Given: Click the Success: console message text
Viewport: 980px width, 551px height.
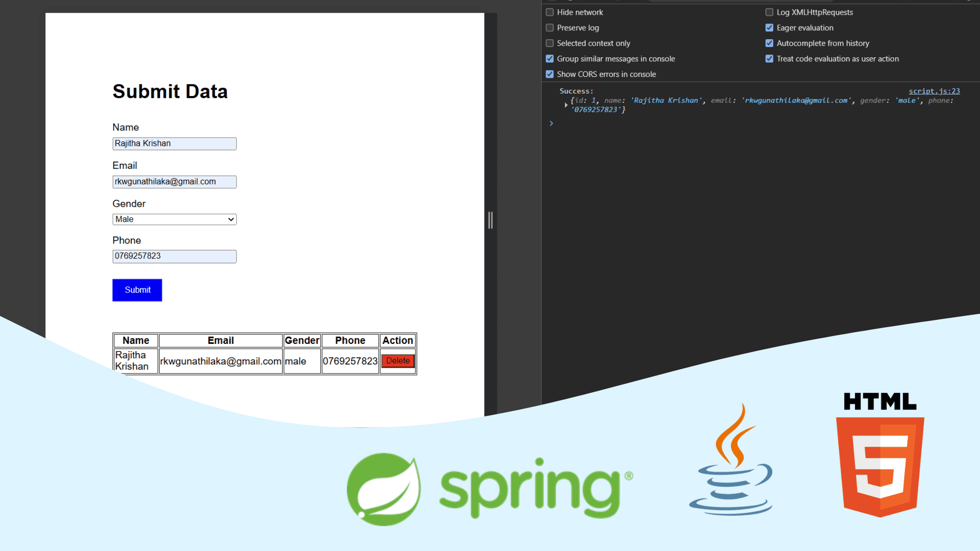Looking at the screenshot, I should coord(576,91).
